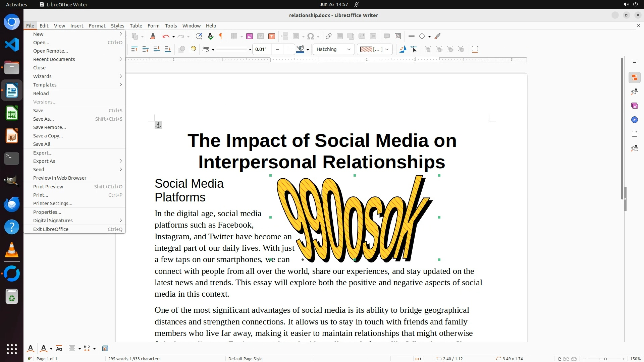This screenshot has width=644, height=362.
Task: Toggle the shadow on the selected object
Action: [475, 49]
